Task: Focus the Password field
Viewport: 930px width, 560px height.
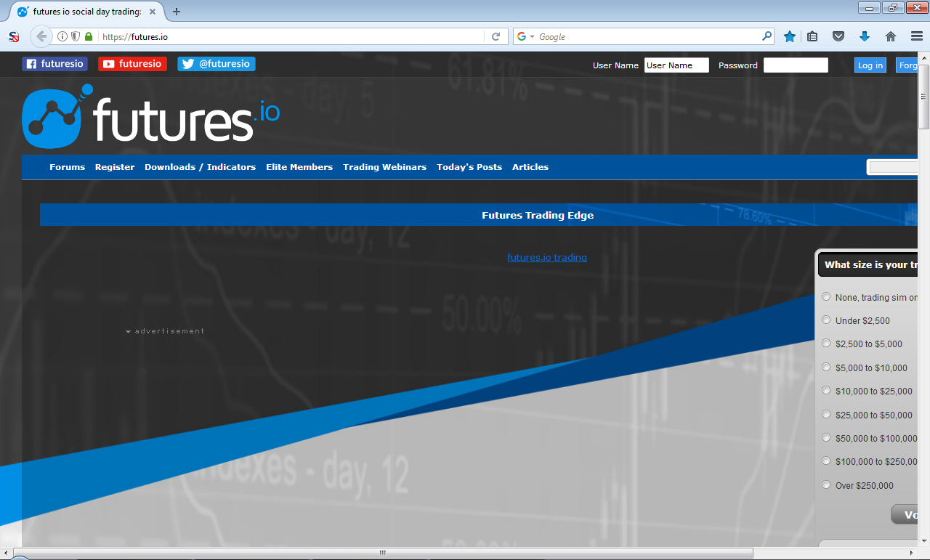Action: (x=796, y=65)
